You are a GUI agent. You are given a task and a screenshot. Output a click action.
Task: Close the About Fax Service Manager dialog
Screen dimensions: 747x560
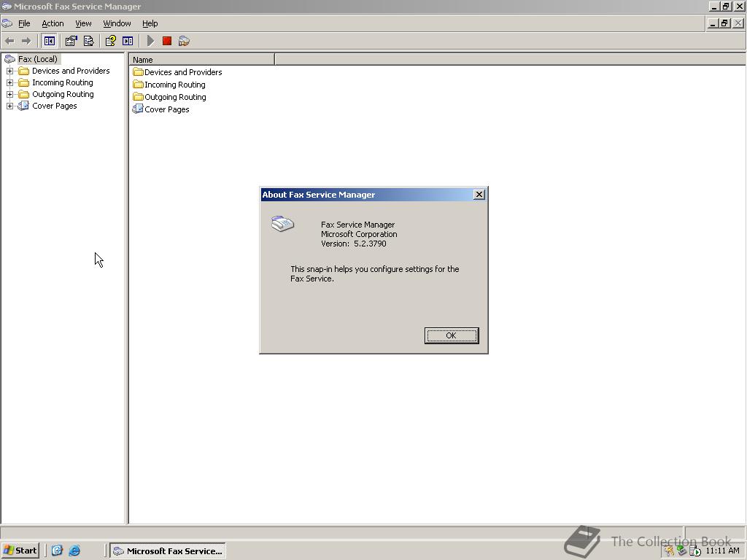(x=479, y=194)
